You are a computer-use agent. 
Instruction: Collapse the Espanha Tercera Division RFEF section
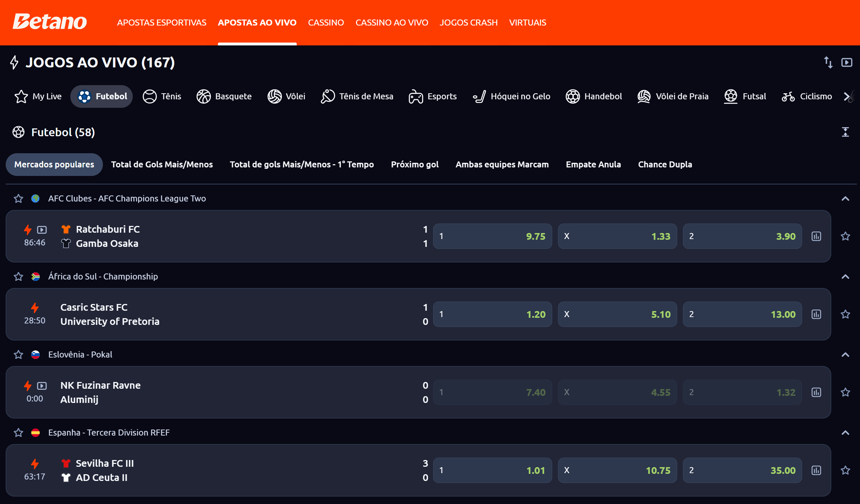pos(845,433)
